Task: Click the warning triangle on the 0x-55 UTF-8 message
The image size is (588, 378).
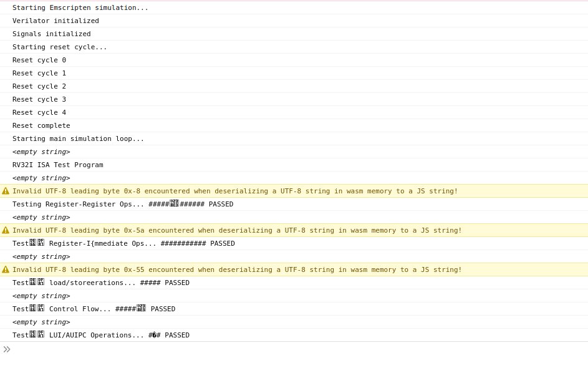Action: click(x=6, y=269)
